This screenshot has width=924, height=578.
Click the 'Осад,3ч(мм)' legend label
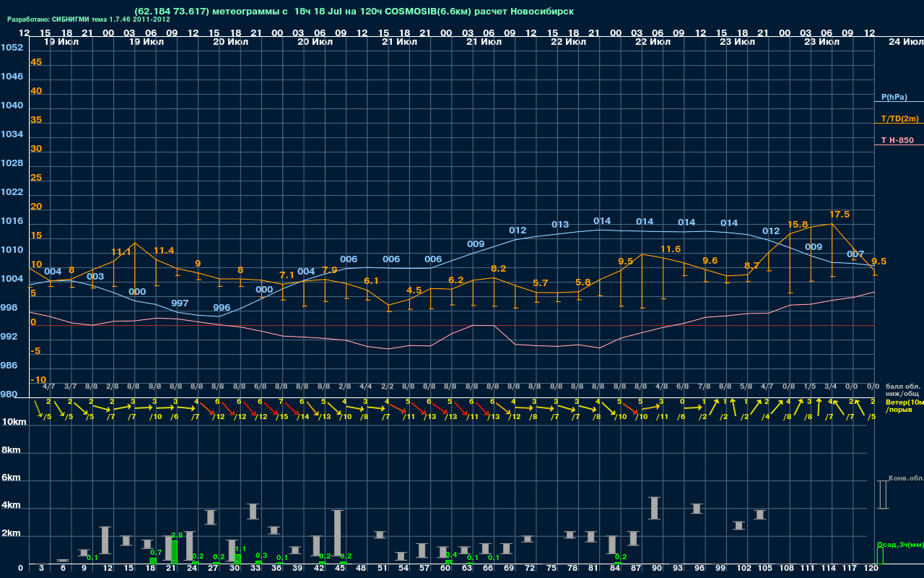click(x=899, y=544)
